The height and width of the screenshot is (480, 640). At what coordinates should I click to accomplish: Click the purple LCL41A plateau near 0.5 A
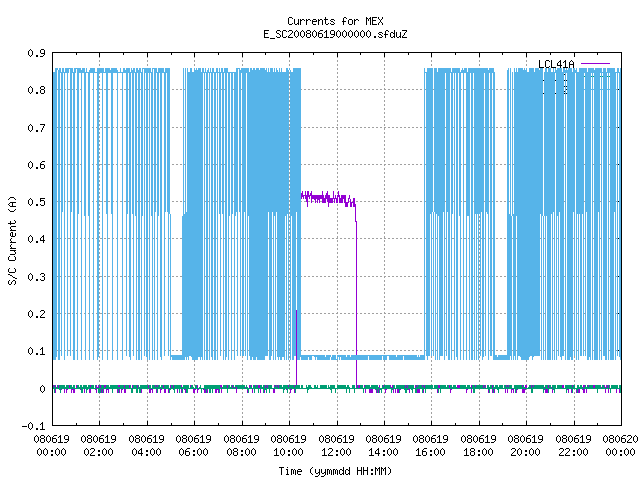329,199
